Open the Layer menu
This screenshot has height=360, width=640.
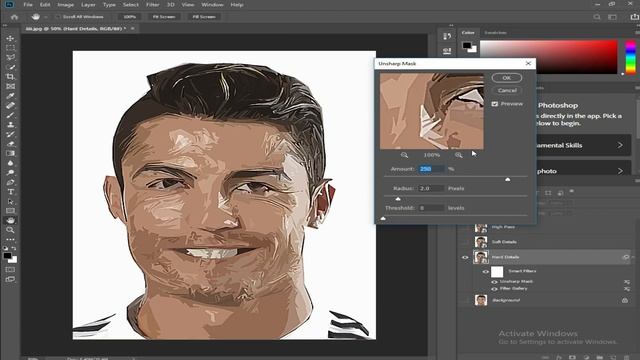coord(88,5)
